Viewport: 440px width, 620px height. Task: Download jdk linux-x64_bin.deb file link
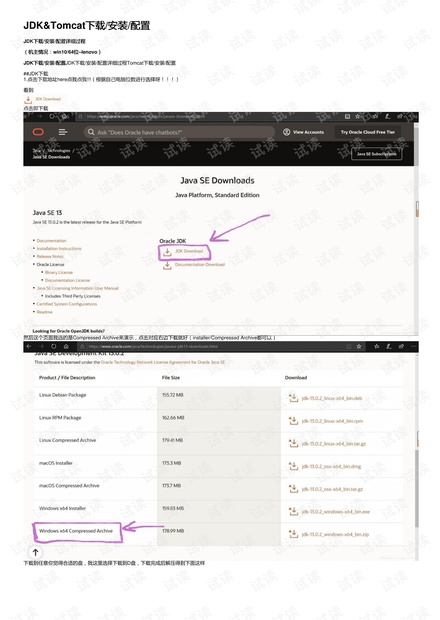(x=332, y=398)
